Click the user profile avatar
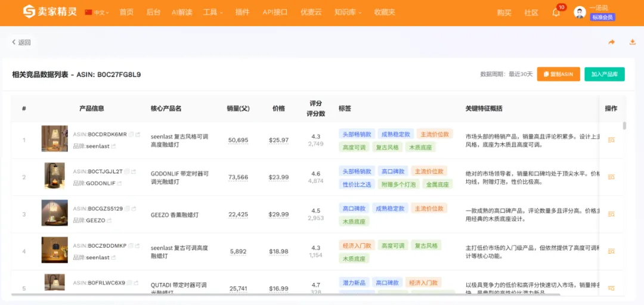The width and height of the screenshot is (644, 305). coord(579,13)
